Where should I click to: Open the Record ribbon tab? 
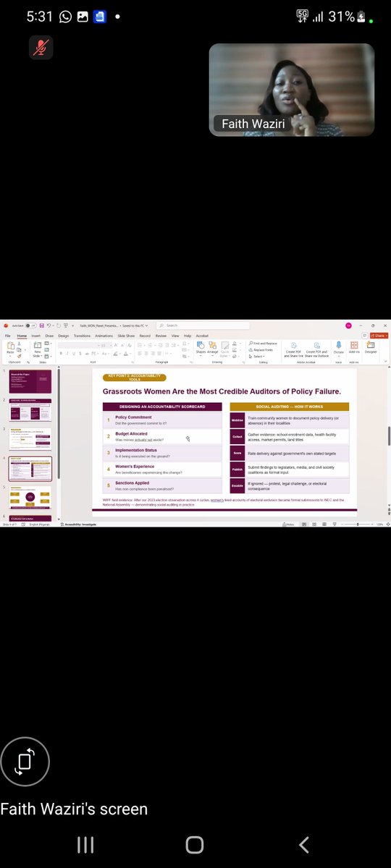[145, 336]
